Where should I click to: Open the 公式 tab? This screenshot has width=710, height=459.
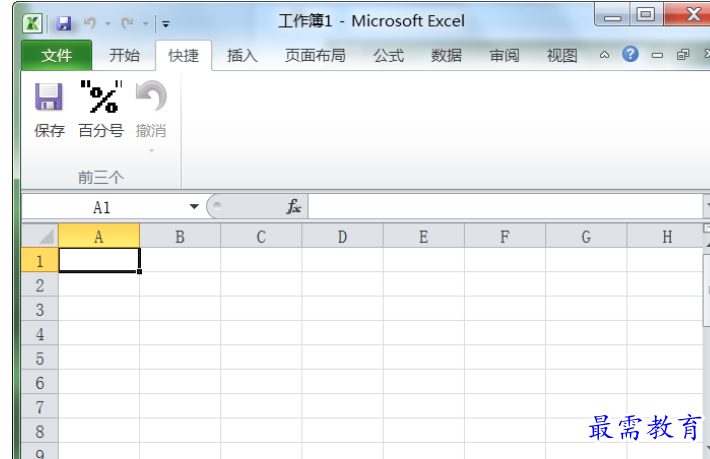point(388,55)
